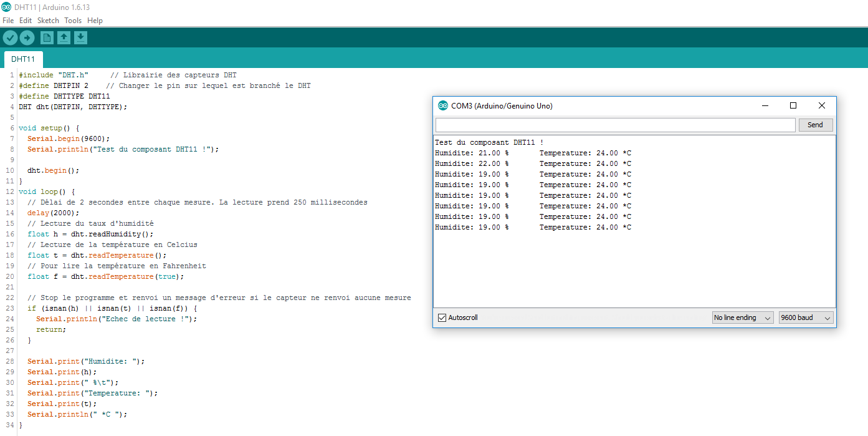Click the Arduino logo in COM3 window title
The width and height of the screenshot is (868, 436).
coord(443,105)
